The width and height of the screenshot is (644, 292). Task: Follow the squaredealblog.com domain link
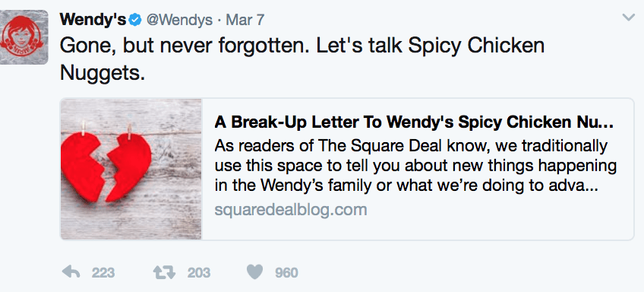pos(291,210)
